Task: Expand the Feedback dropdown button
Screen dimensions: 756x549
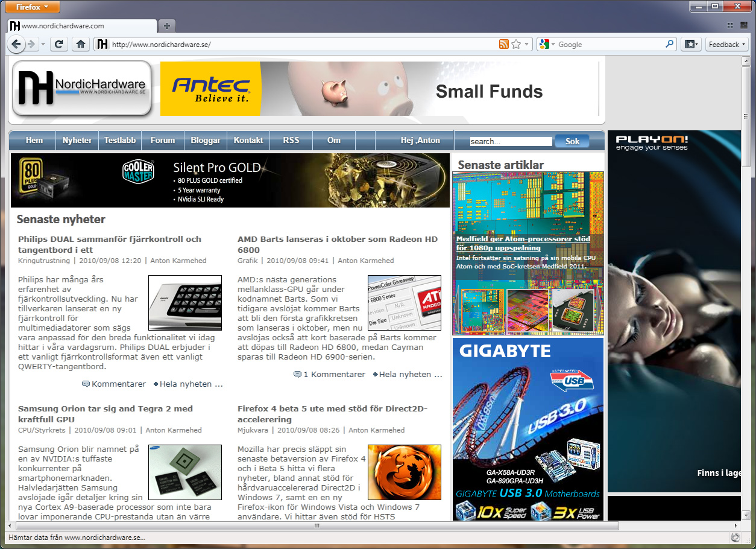Action: tap(726, 44)
